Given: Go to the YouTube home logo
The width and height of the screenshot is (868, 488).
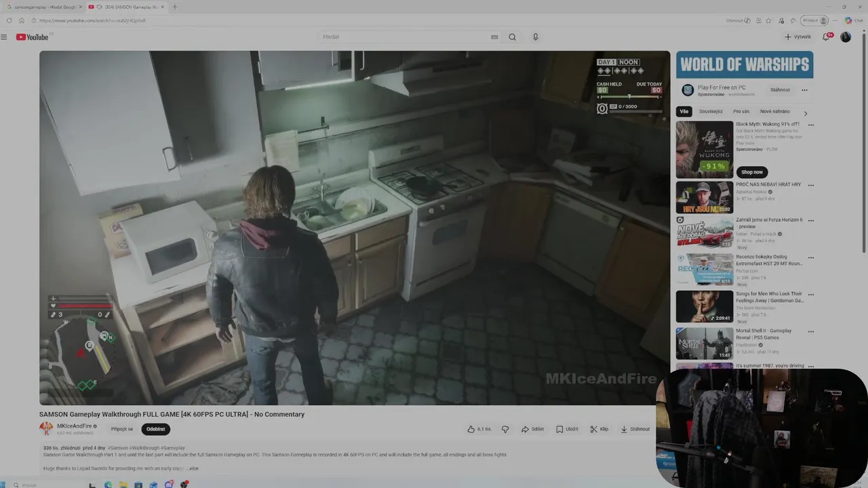Looking at the screenshot, I should click(32, 37).
